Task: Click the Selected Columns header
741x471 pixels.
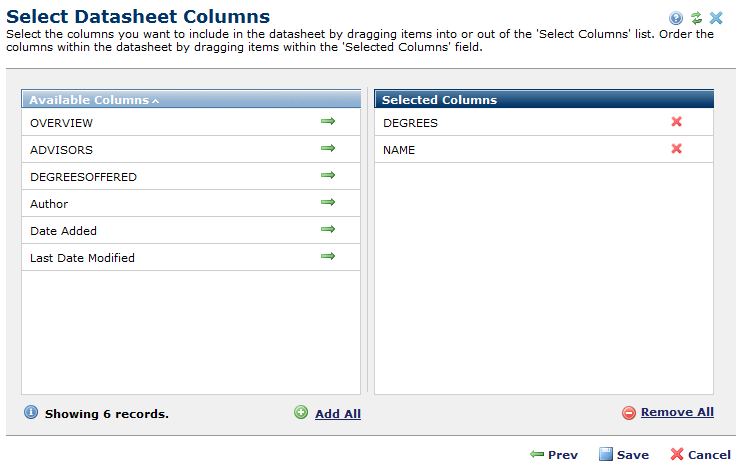Action: click(x=439, y=100)
